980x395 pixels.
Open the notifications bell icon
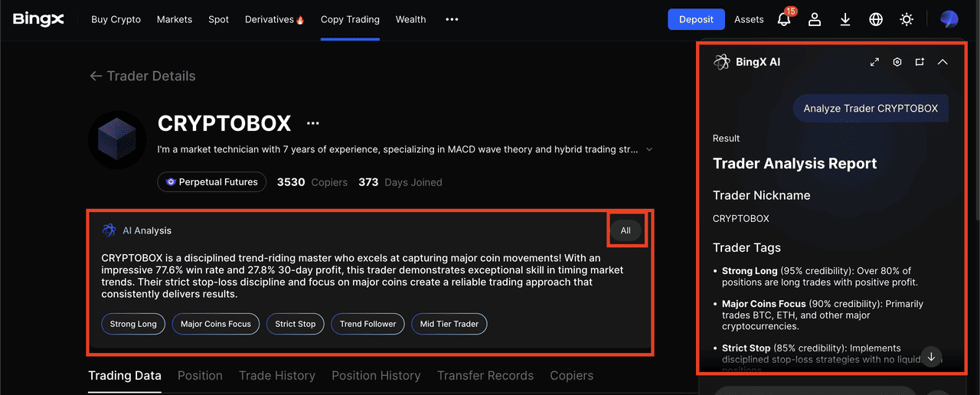[x=784, y=20]
